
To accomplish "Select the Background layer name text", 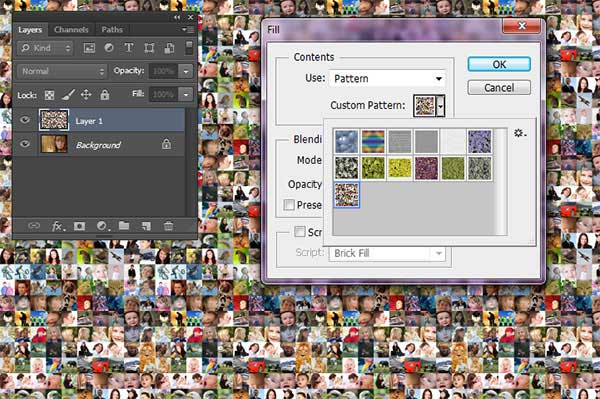I will 98,145.
